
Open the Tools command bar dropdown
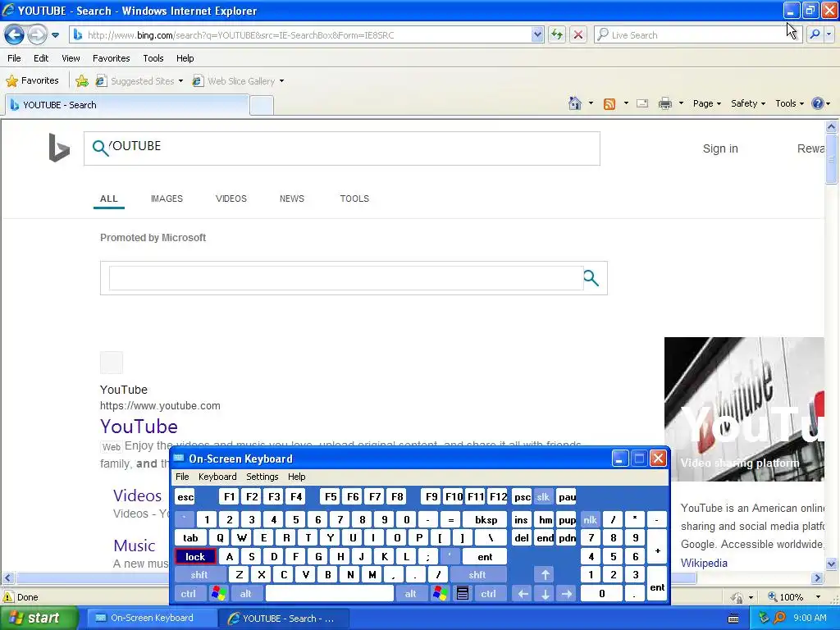click(x=789, y=103)
